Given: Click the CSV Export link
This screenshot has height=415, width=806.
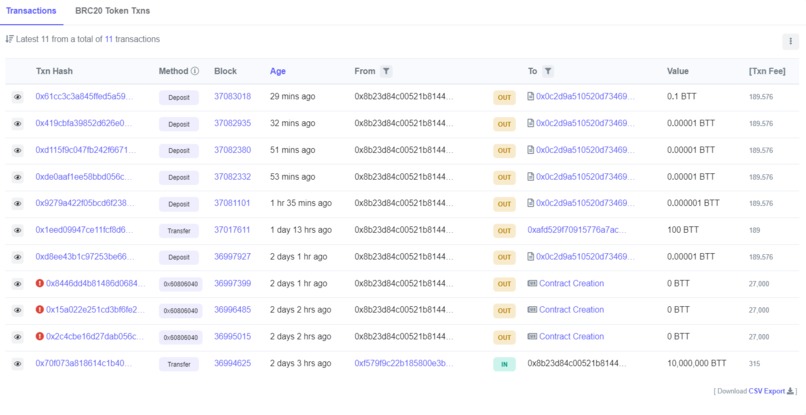Looking at the screenshot, I should tap(767, 391).
